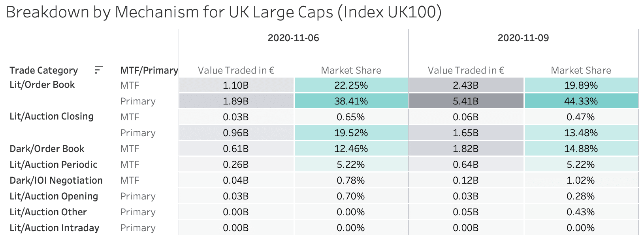Click the 22.25% market share cell
This screenshot has height=243, width=644.
[351, 85]
